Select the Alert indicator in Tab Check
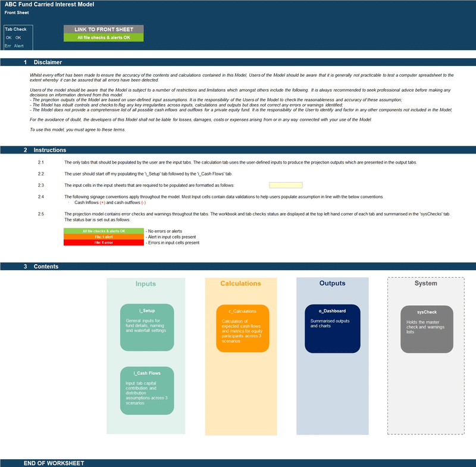The height and width of the screenshot is (467, 476). tap(19, 46)
